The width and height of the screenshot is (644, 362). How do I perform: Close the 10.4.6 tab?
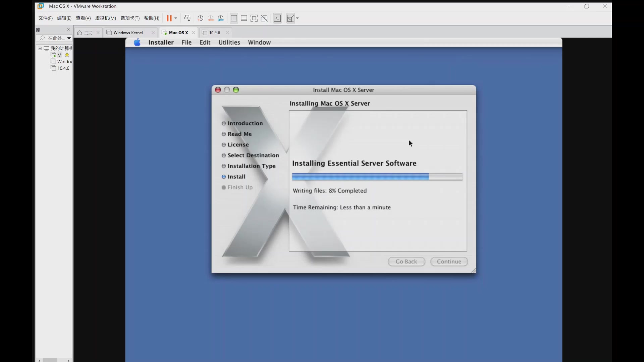[227, 33]
